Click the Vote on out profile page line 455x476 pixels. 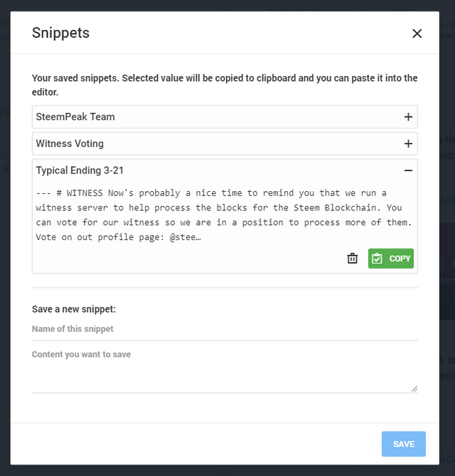(x=119, y=237)
